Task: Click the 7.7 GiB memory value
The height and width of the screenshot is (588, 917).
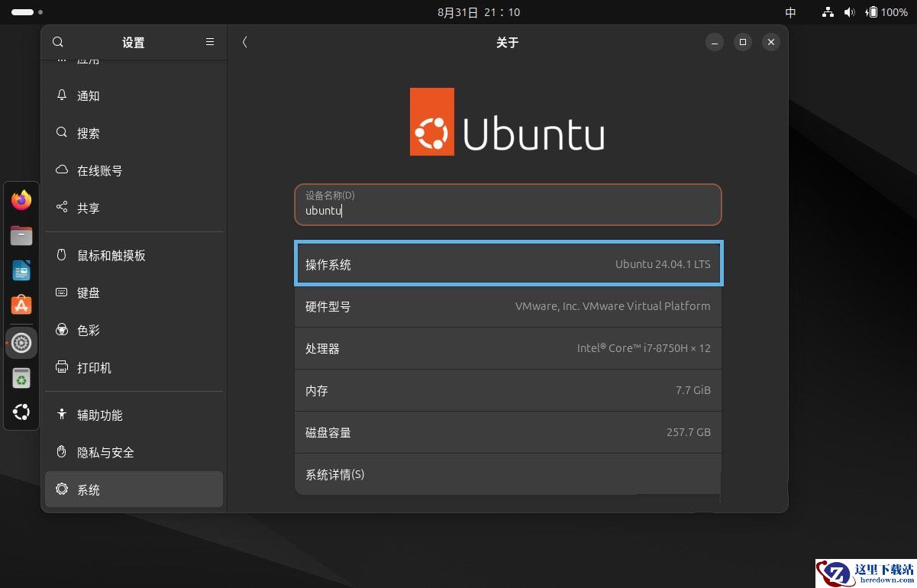Action: pyautogui.click(x=693, y=390)
